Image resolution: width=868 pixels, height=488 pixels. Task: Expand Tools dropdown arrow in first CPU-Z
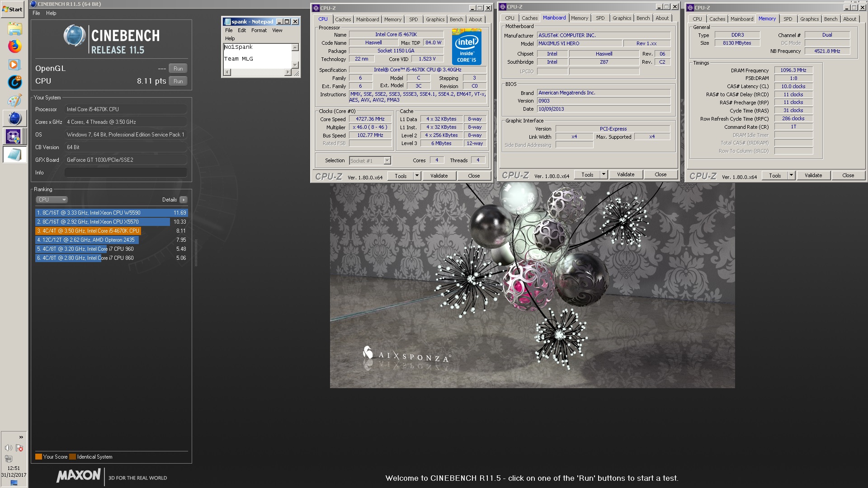pos(417,176)
